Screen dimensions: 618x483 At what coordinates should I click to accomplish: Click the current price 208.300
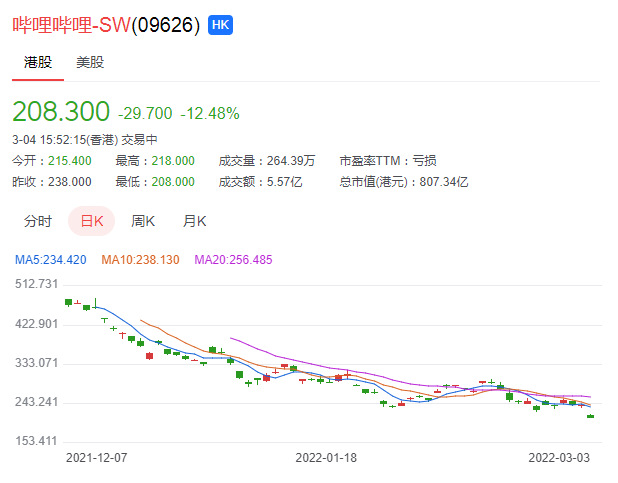coord(61,111)
